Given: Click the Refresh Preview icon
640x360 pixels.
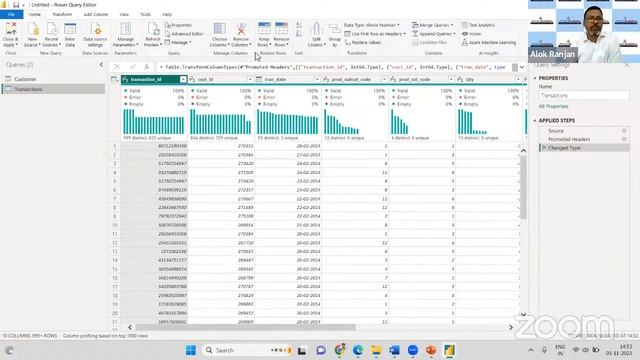Looking at the screenshot, I should tap(153, 29).
